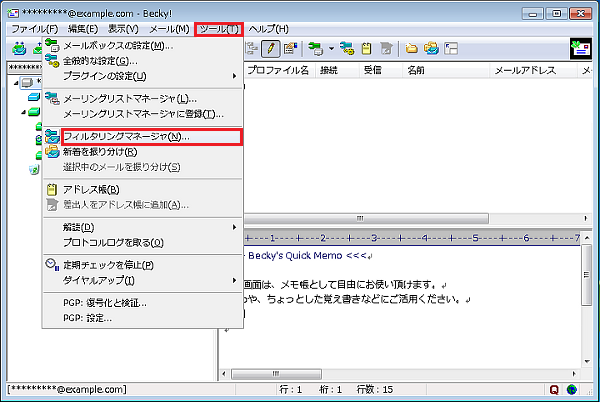Click right arrow of list horizontal scrollbar
The image size is (600, 402).
[585, 218]
